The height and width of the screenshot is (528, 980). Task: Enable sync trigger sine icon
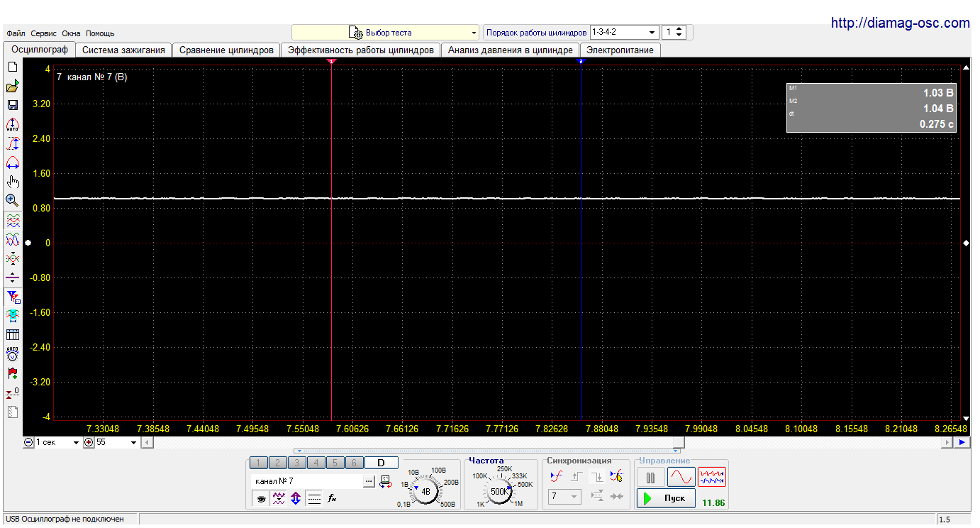(556, 476)
